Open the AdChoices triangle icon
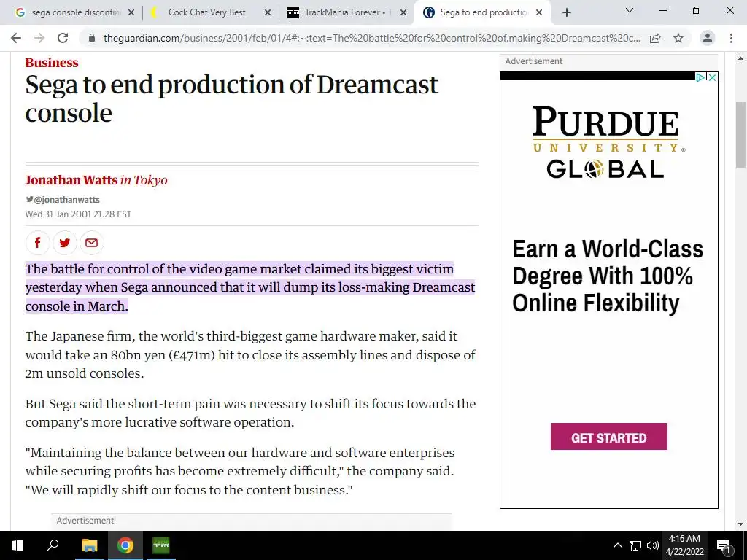This screenshot has width=747, height=560. point(700,77)
